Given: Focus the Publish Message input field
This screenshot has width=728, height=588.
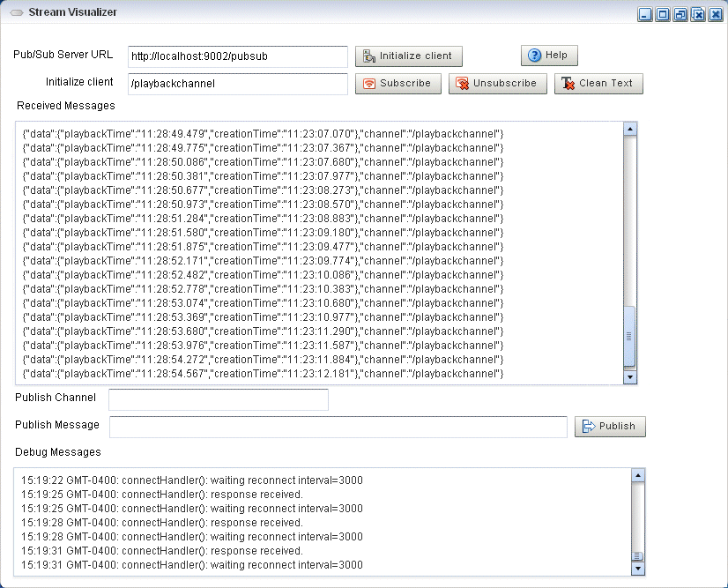Looking at the screenshot, I should 338,427.
